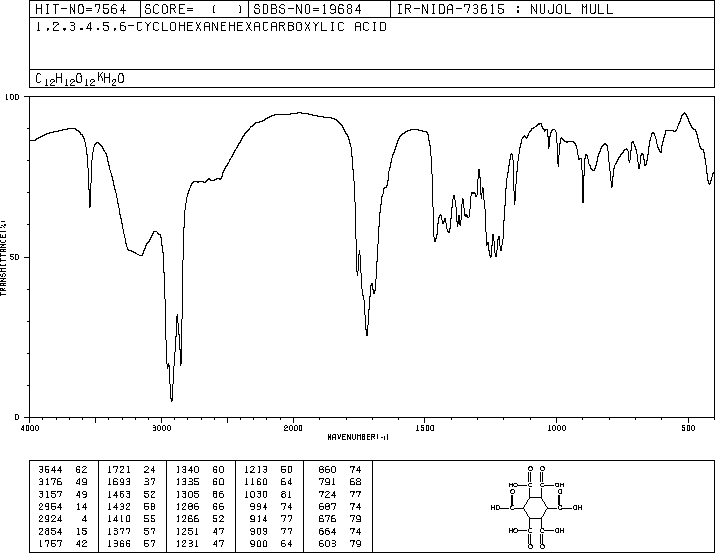Select peak value 3644 in the table
Viewport: 715px width, 553px height.
click(x=50, y=470)
